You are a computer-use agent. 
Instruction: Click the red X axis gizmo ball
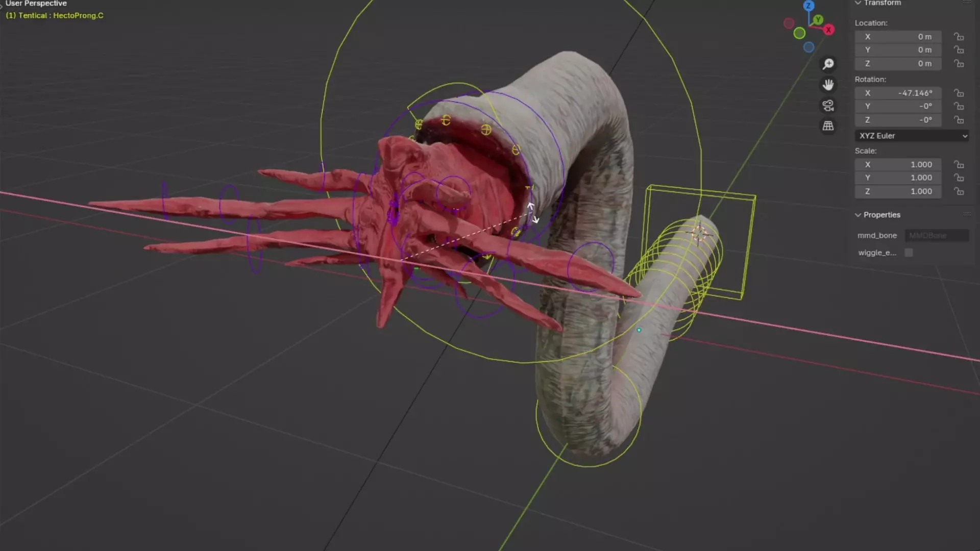[x=829, y=30]
